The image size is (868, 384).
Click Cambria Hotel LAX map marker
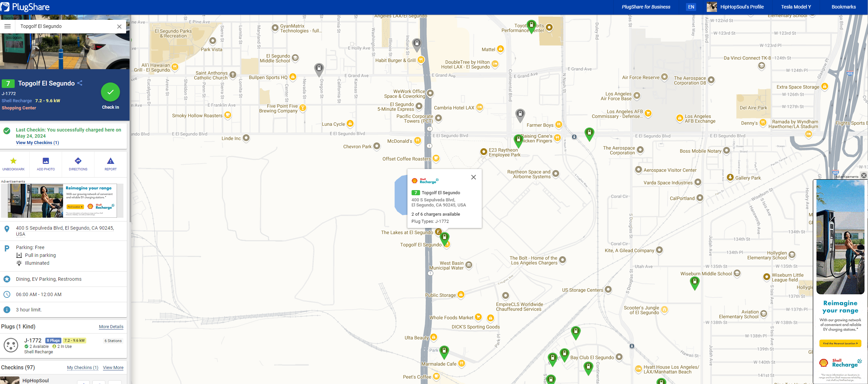tap(479, 107)
